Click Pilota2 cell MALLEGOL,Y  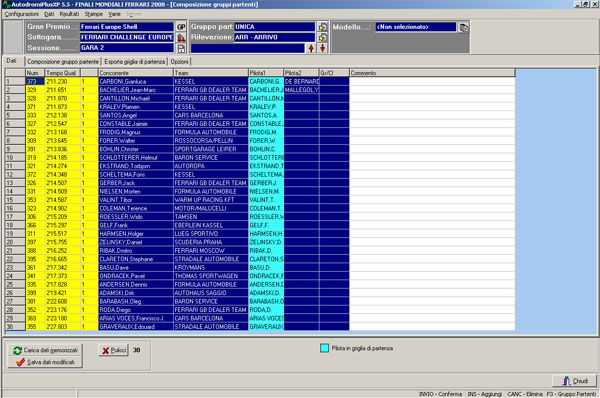click(x=301, y=90)
